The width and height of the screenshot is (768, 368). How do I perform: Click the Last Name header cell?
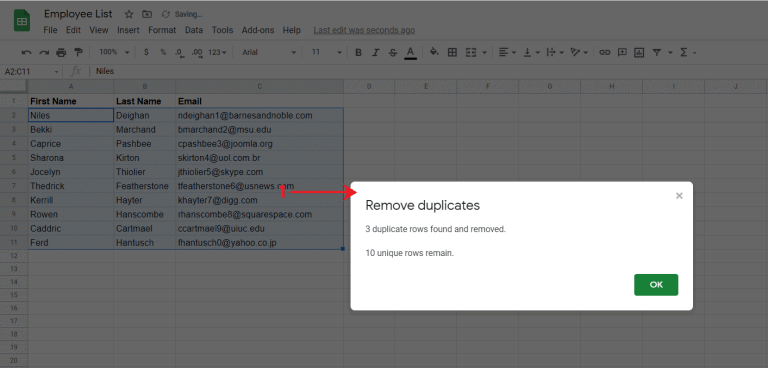point(144,101)
